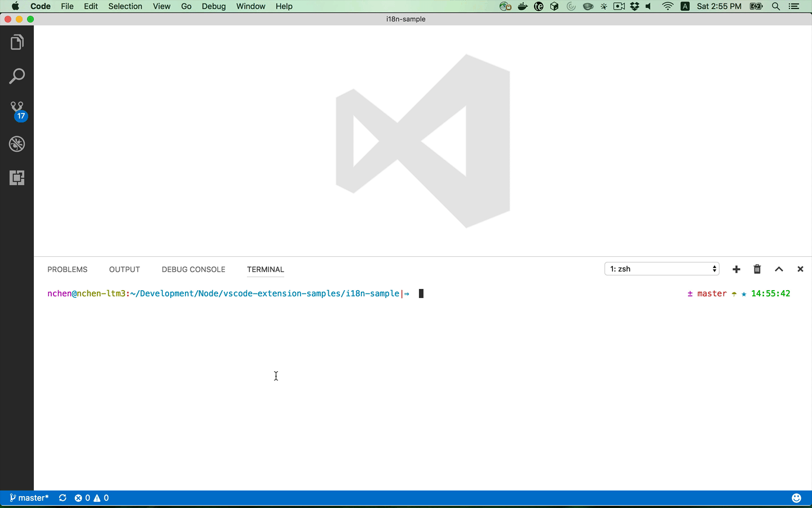Close the terminal panel with X
Screen dimensions: 812x508
800,269
